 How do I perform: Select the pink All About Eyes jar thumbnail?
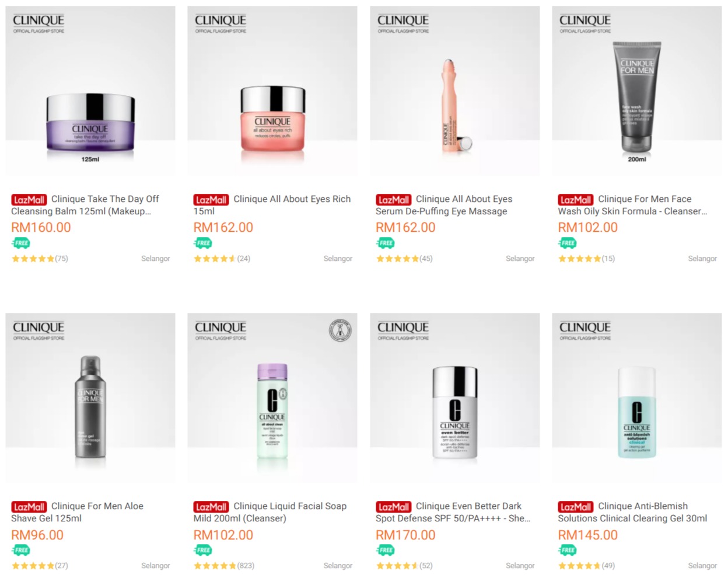(272, 90)
